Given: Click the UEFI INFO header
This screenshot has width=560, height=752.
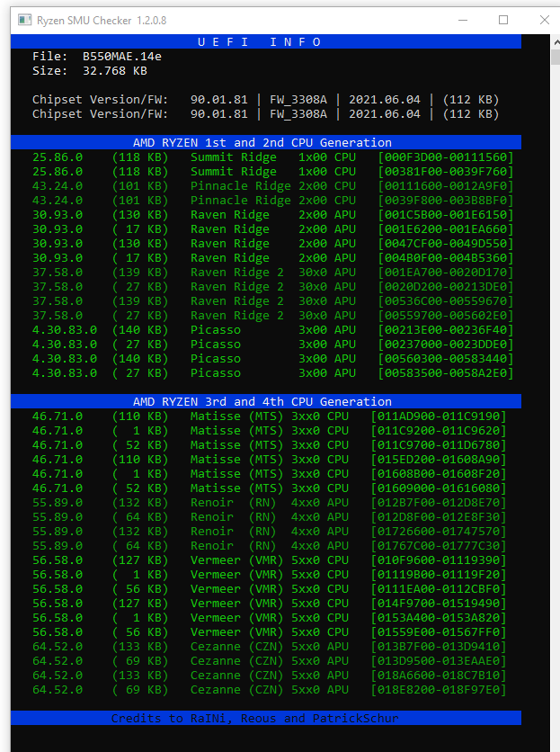Looking at the screenshot, I should click(x=266, y=41).
